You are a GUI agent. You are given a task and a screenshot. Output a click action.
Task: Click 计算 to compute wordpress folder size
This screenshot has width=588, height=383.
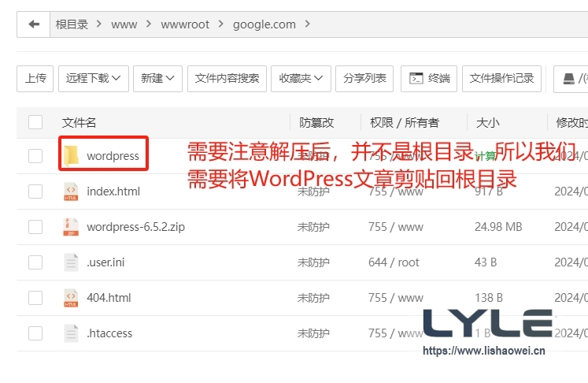[485, 156]
